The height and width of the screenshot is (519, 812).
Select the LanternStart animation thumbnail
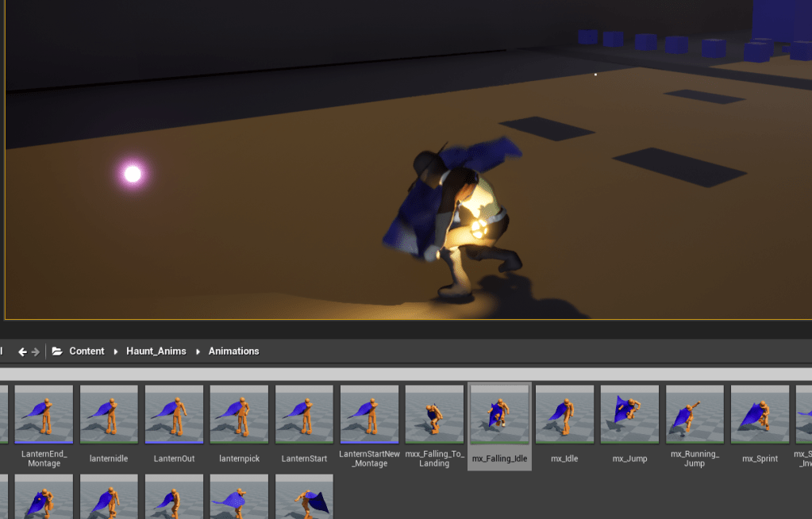(304, 414)
